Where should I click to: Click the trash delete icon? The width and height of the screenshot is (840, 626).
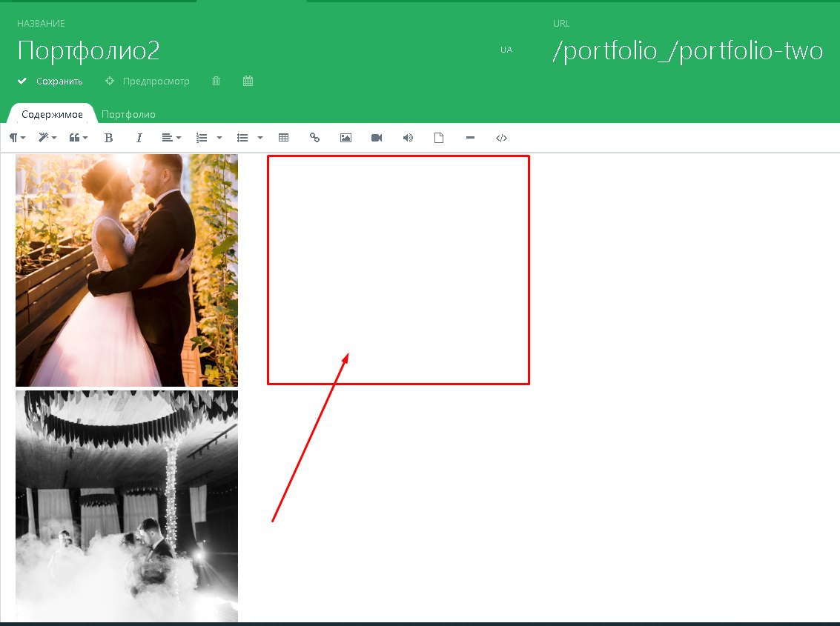[216, 81]
